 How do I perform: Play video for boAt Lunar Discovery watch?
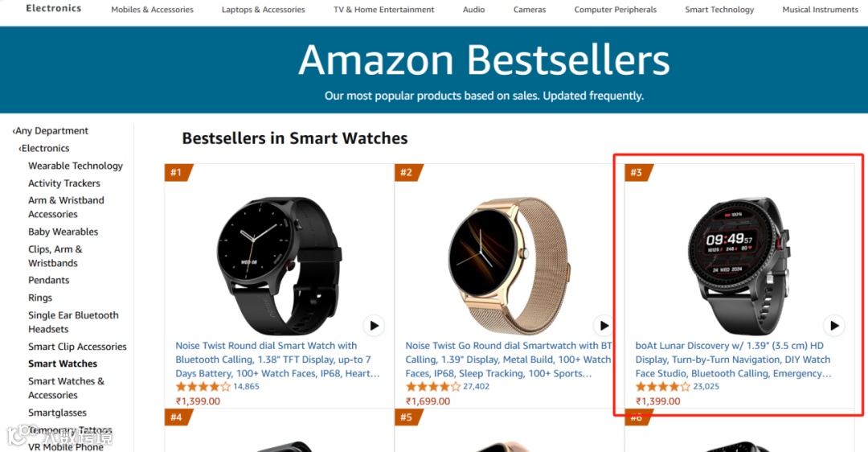coord(834,326)
